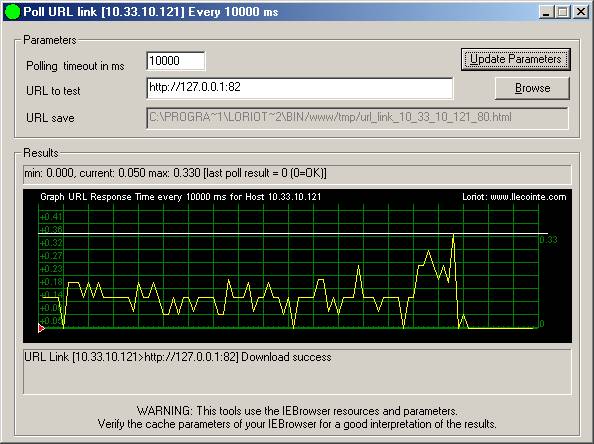Click the '+0.27' axis label on graph
Image resolution: width=594 pixels, height=444 pixels.
coord(51,256)
